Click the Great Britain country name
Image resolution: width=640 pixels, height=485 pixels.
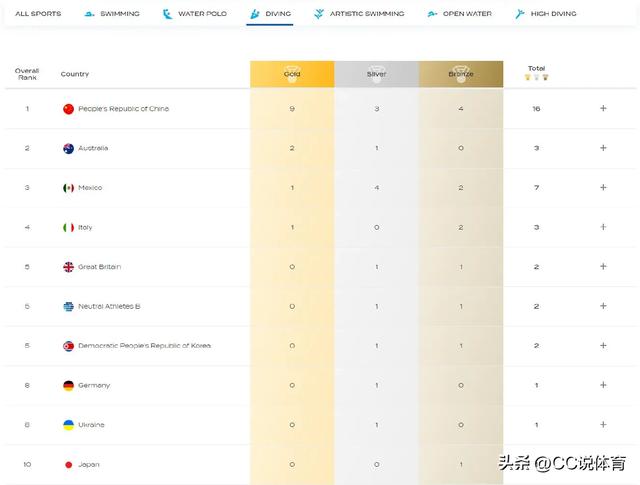100,267
